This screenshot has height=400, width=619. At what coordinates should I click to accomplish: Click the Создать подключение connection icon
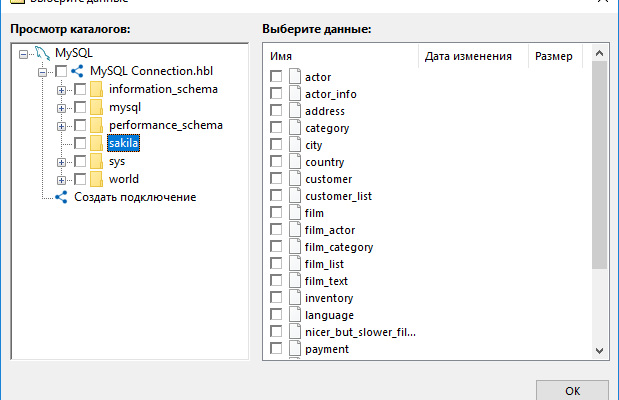(x=61, y=197)
